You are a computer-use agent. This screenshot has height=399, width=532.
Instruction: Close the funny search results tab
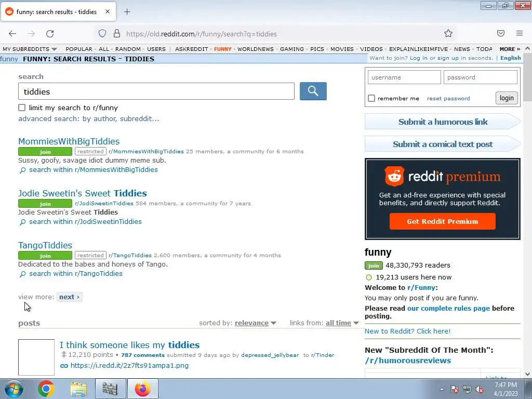pos(108,11)
